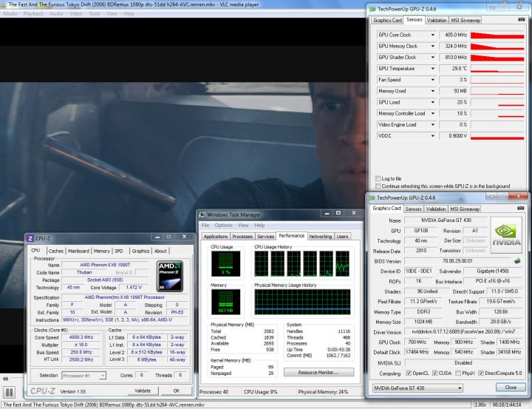Open the GPU Memory Clock sensor dropdown
The height and width of the screenshot is (409, 532).
point(433,46)
